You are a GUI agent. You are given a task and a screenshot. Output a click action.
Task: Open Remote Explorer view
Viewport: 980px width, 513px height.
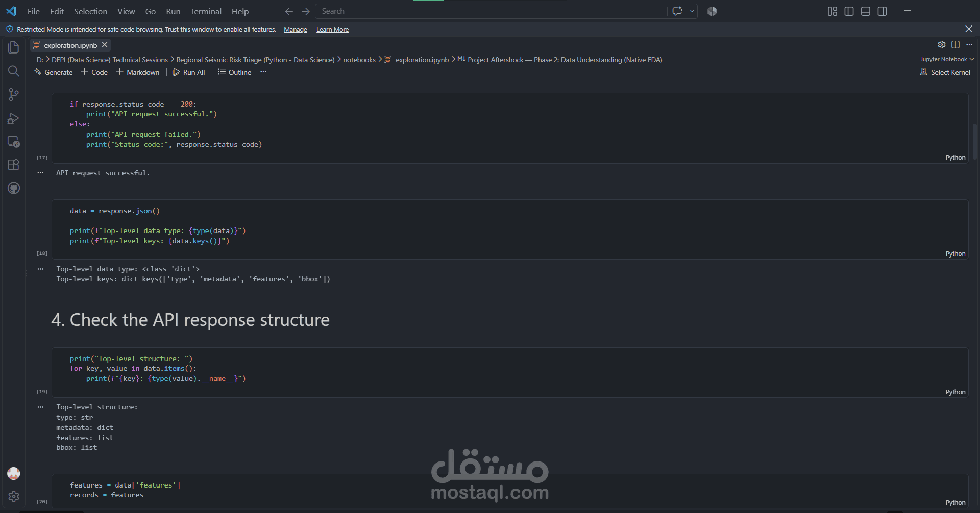point(14,142)
